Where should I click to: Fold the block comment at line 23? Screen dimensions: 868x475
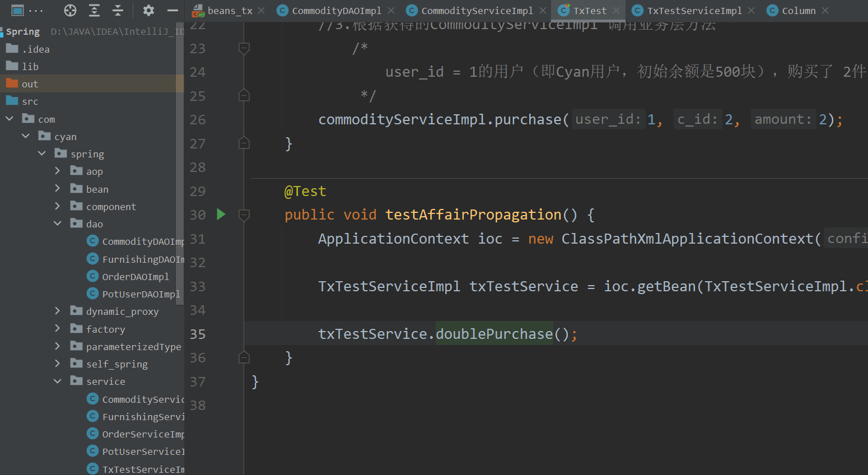pos(244,49)
